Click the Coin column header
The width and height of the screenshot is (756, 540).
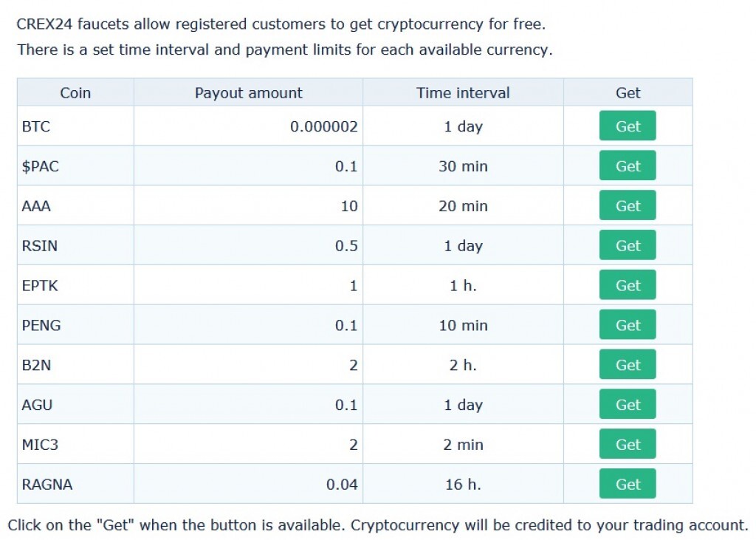(75, 93)
